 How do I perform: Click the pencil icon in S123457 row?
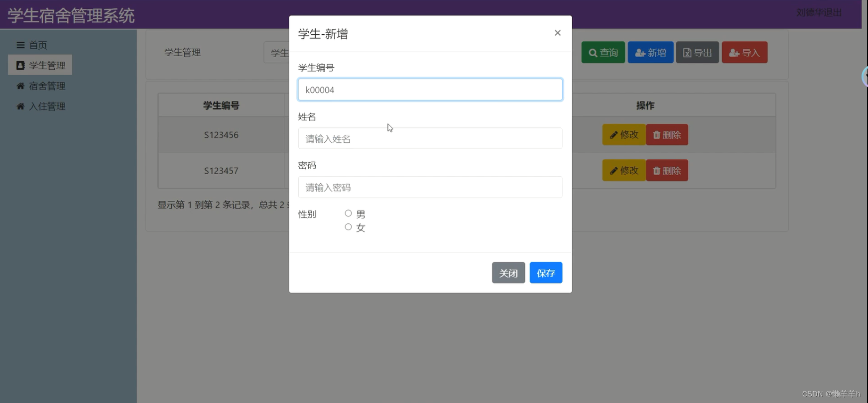point(614,171)
